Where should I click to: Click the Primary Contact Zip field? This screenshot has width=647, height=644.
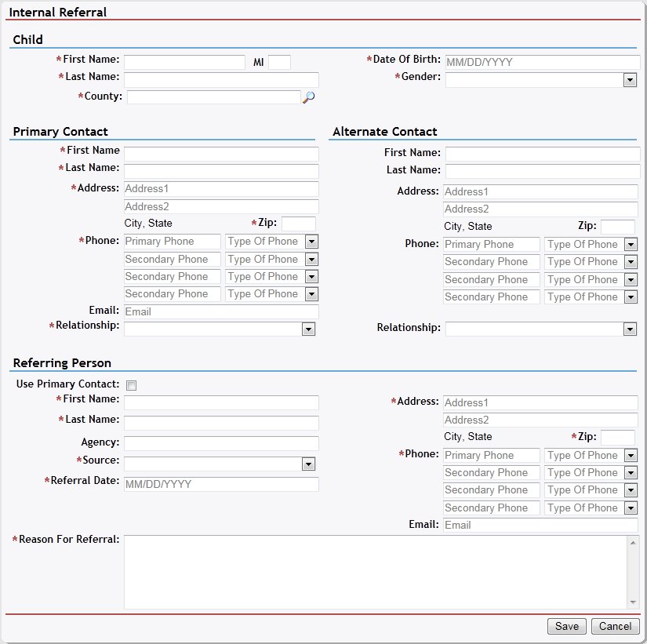(x=298, y=224)
